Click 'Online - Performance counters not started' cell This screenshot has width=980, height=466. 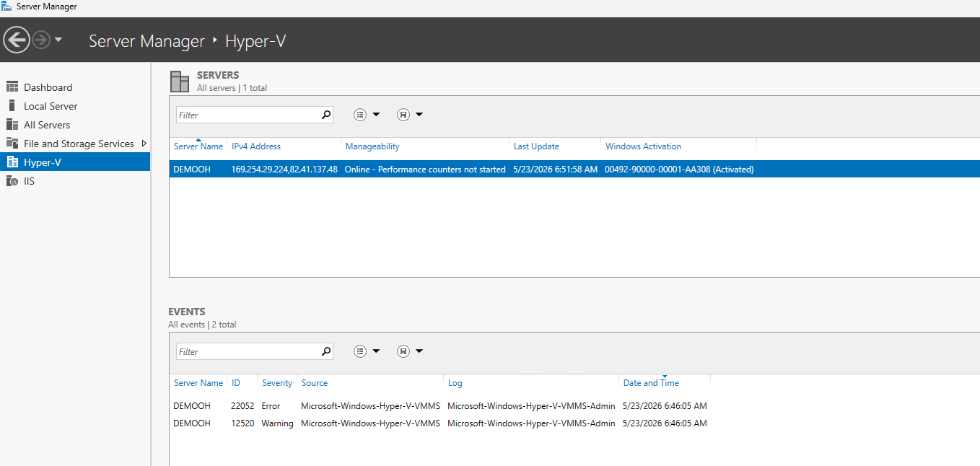pyautogui.click(x=425, y=170)
